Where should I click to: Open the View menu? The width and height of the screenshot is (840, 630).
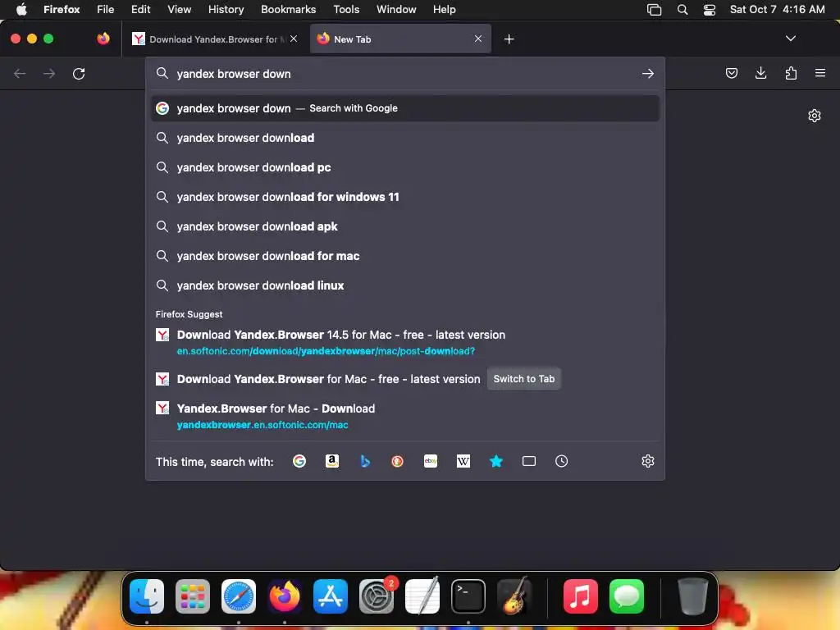[x=180, y=10]
